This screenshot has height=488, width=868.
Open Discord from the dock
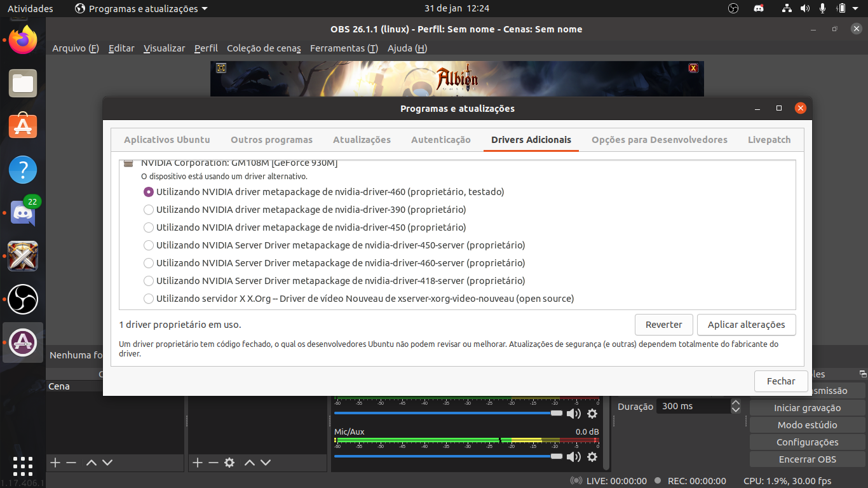[23, 213]
